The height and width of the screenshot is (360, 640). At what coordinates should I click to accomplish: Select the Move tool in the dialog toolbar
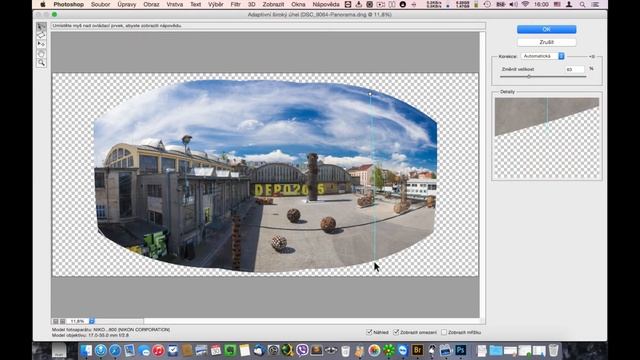coord(41,44)
